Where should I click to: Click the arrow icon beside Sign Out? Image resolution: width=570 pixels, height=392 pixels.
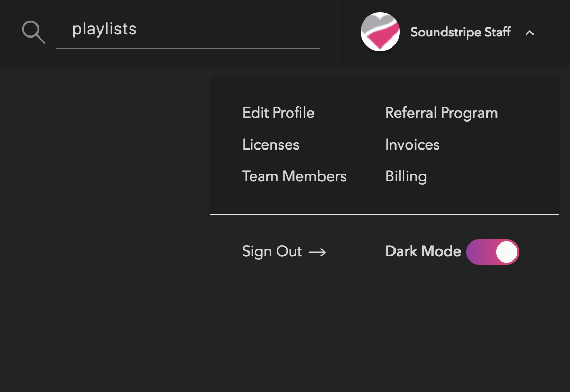(317, 252)
